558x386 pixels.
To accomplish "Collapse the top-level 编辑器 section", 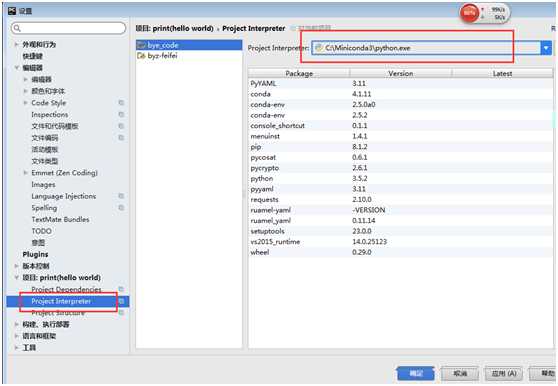I will [x=16, y=67].
